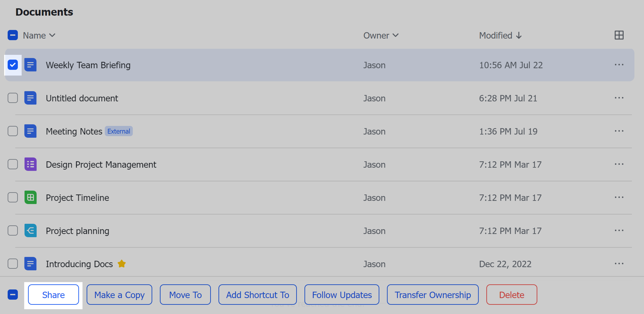Check the Project Timeline row checkbox

[x=13, y=197]
